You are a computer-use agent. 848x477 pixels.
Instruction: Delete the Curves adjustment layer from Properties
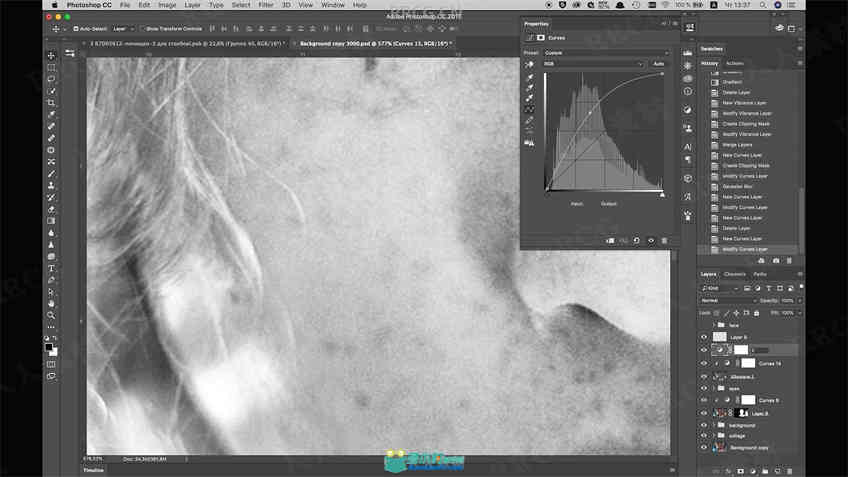(665, 241)
